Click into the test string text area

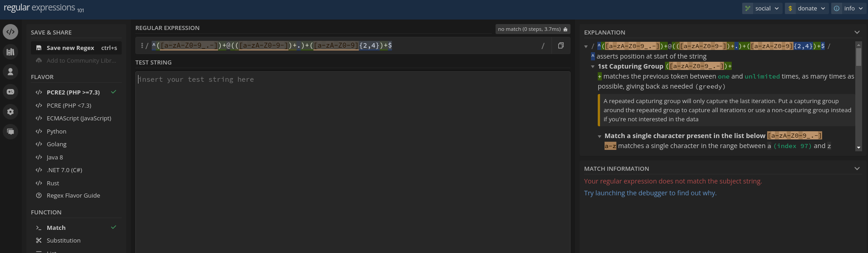[x=352, y=159]
